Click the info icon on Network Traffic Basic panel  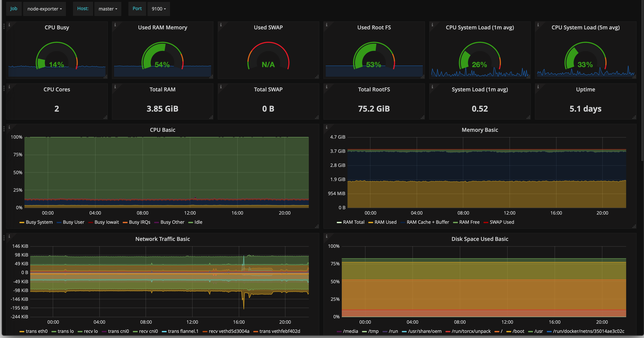9,236
